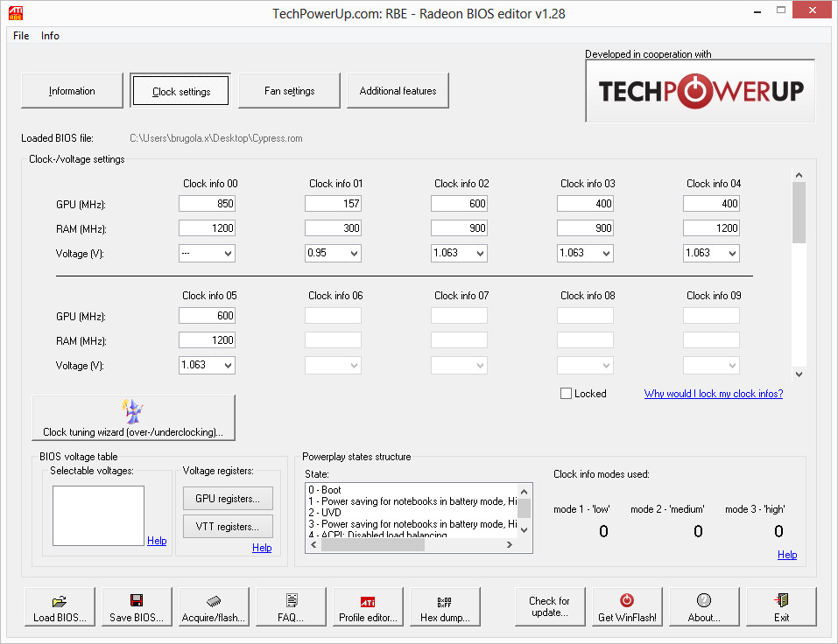Click RAM MHz field of Clock info 05
Image resolution: width=838 pixels, height=644 pixels.
207,340
